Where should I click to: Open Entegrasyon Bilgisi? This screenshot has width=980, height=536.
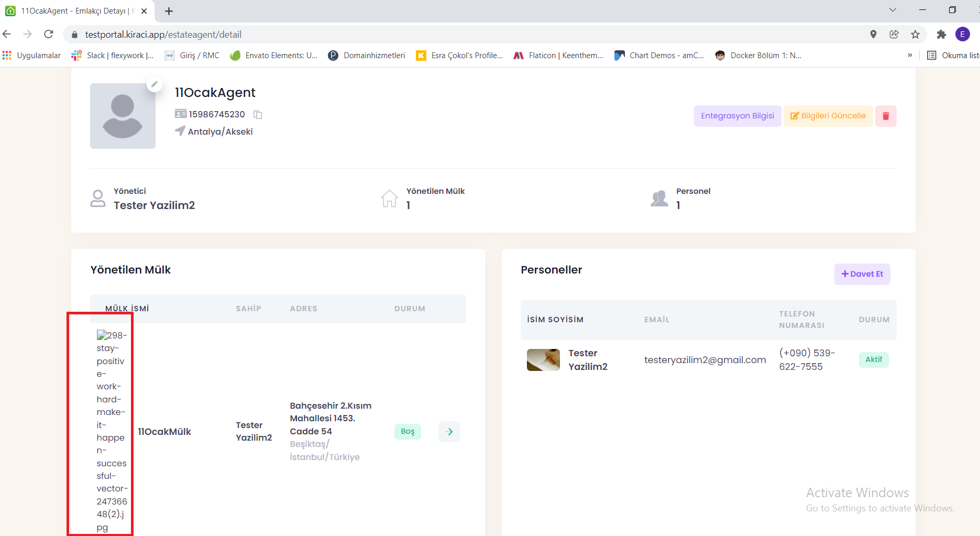(x=737, y=116)
